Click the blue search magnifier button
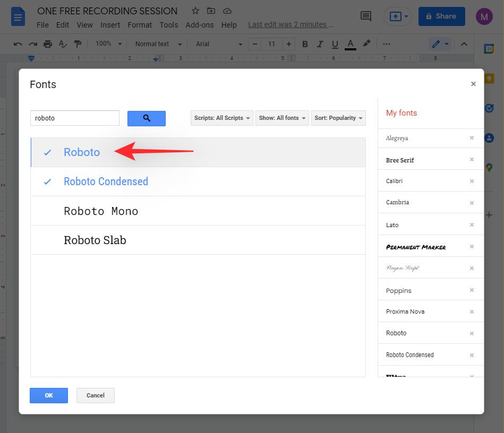 [x=147, y=118]
